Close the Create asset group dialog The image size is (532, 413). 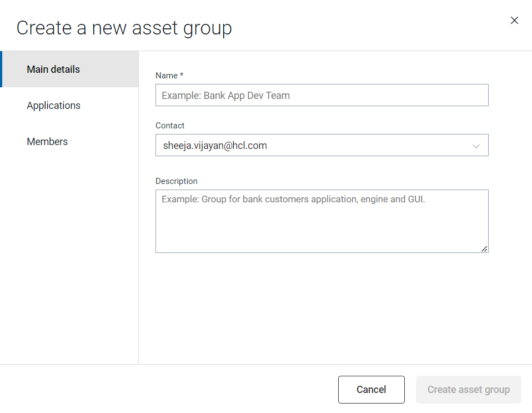click(x=514, y=20)
